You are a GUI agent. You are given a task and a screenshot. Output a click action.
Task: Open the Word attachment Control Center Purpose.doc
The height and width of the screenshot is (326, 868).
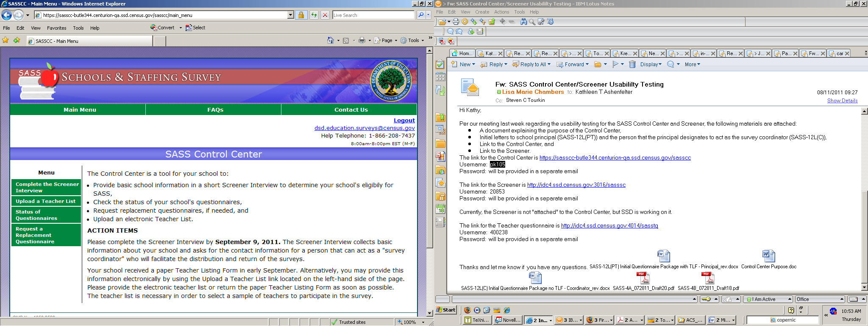[x=768, y=256]
